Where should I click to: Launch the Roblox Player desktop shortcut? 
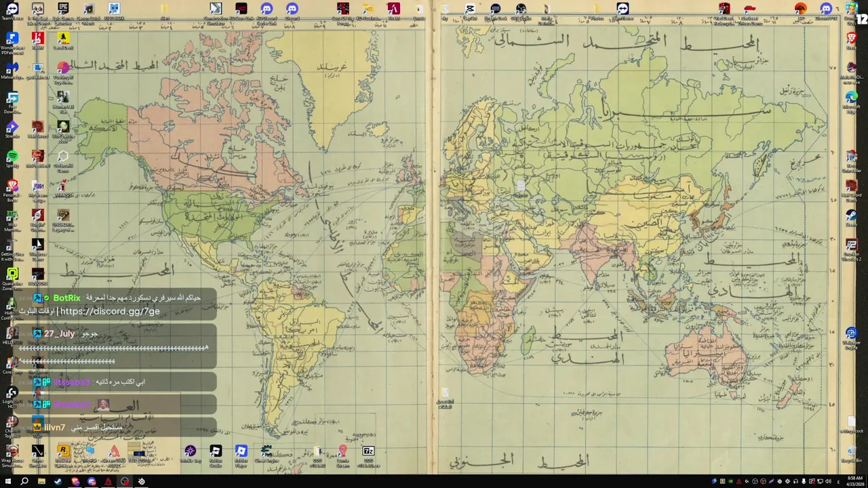[x=241, y=454]
